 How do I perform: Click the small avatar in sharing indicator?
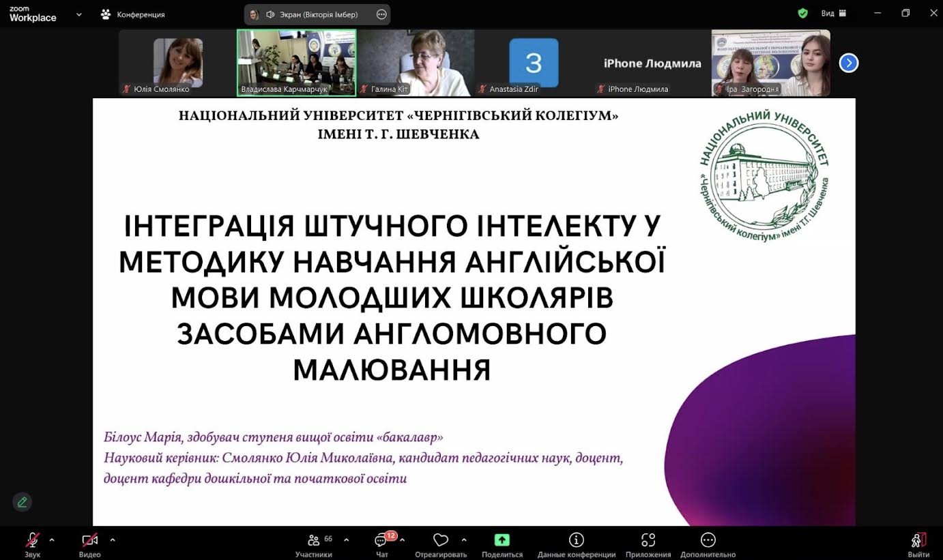point(255,14)
